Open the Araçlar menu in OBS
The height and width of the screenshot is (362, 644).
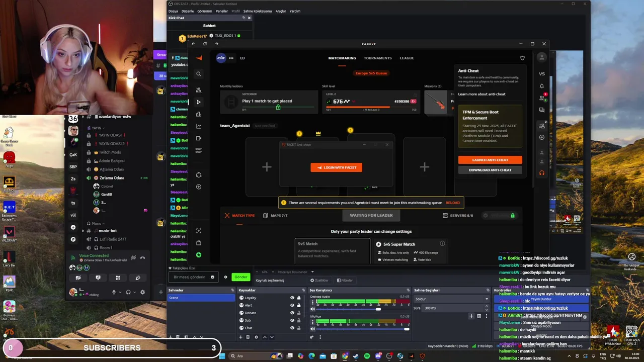tap(281, 11)
